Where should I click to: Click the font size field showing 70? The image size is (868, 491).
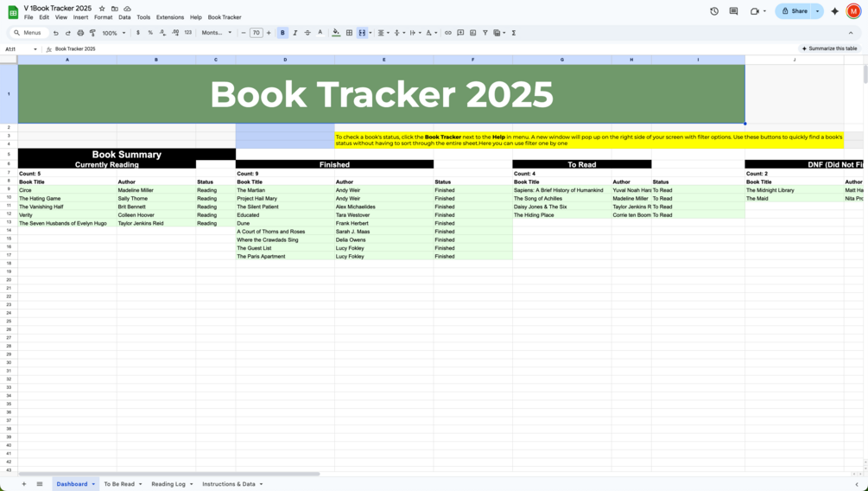(x=256, y=33)
